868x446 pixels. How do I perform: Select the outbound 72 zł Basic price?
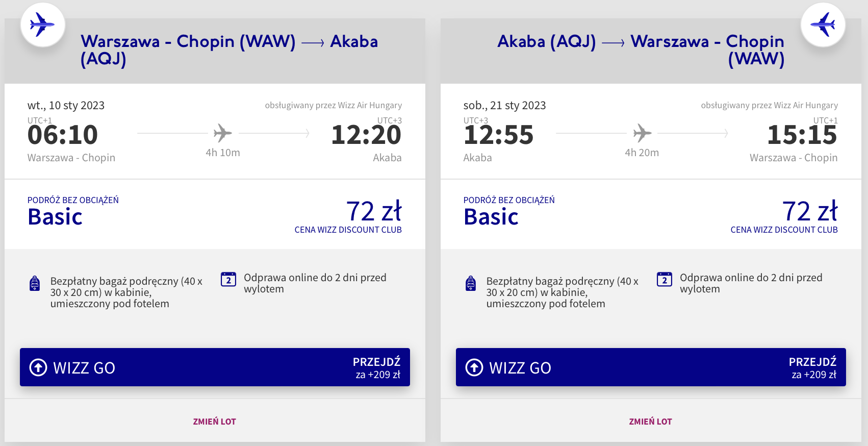(x=373, y=211)
